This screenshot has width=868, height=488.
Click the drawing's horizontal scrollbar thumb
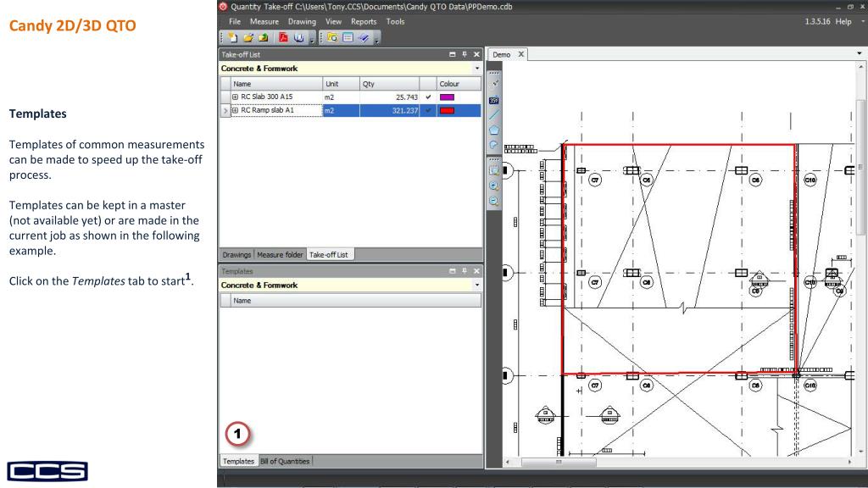pyautogui.click(x=559, y=462)
